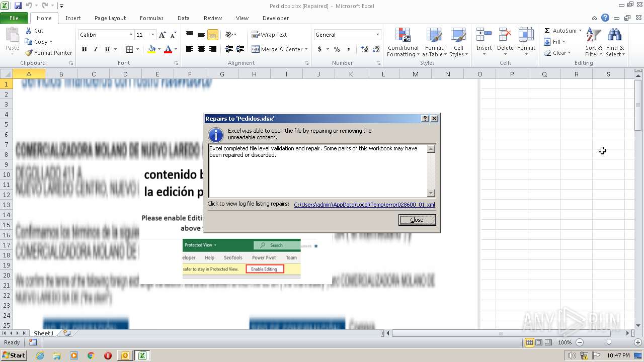This screenshot has width=644, height=362.
Task: Open the error028600_01.xml repair log link
Action: tap(365, 205)
